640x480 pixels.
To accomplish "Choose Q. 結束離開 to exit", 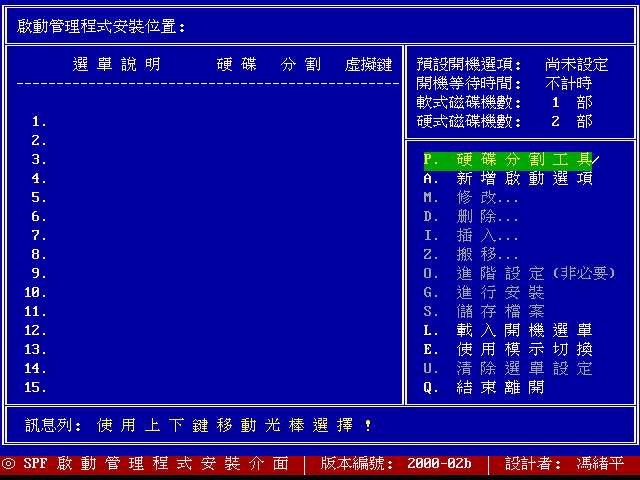I will 484,387.
